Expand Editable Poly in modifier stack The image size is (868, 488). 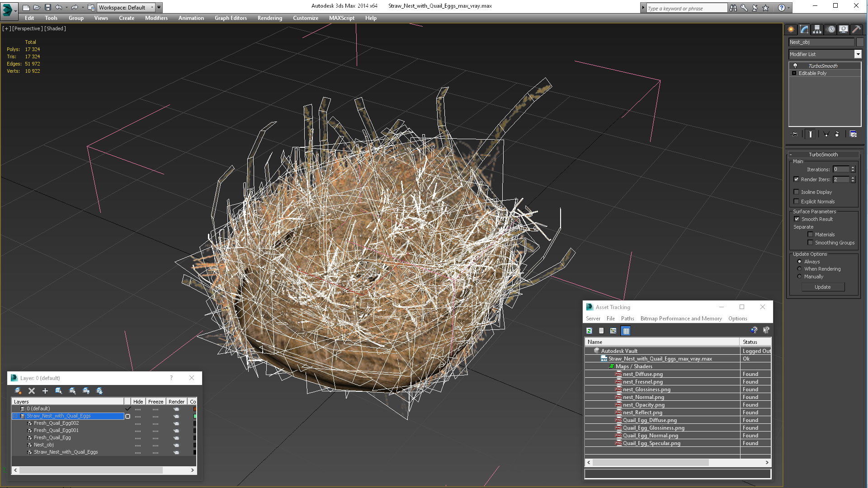pyautogui.click(x=794, y=73)
